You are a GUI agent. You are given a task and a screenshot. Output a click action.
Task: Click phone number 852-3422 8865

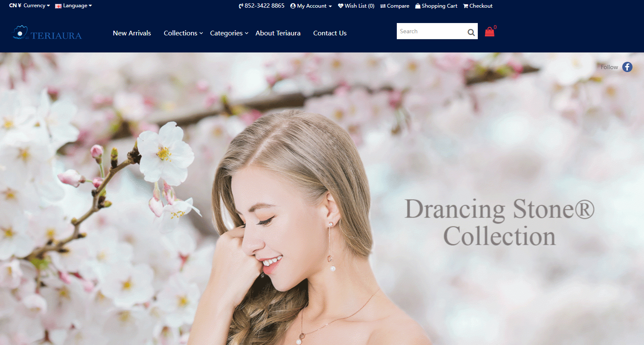click(264, 6)
